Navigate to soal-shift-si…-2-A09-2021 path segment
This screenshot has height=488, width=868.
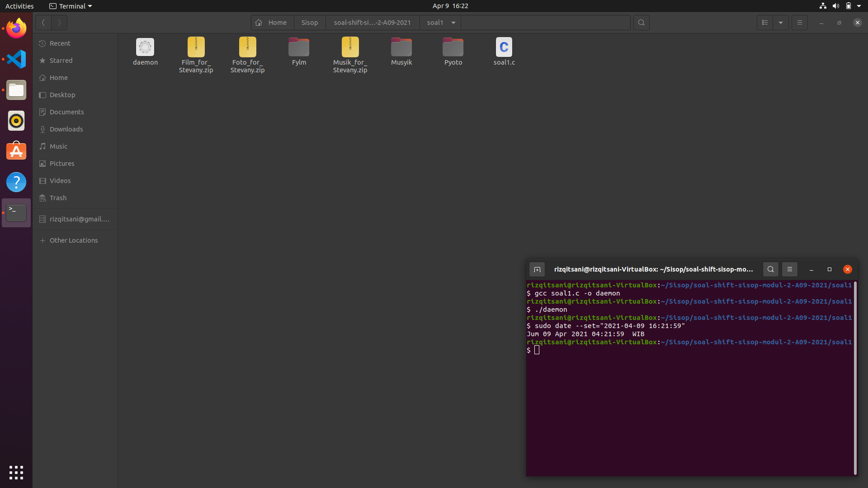tap(373, 23)
